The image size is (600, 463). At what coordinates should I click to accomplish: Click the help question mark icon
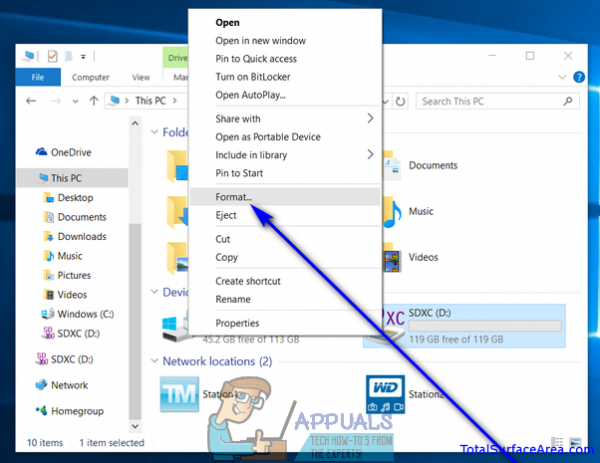(x=579, y=77)
